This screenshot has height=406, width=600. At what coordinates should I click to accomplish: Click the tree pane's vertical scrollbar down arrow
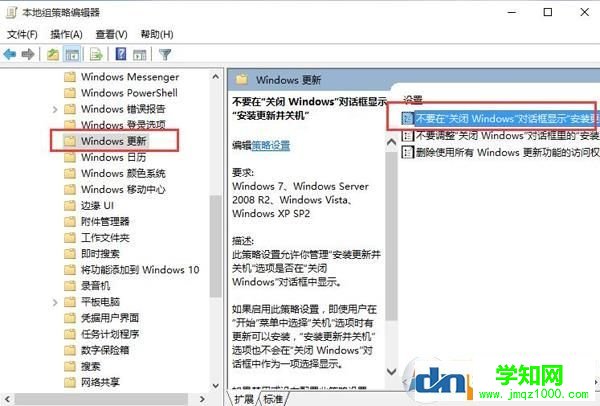pos(216,386)
